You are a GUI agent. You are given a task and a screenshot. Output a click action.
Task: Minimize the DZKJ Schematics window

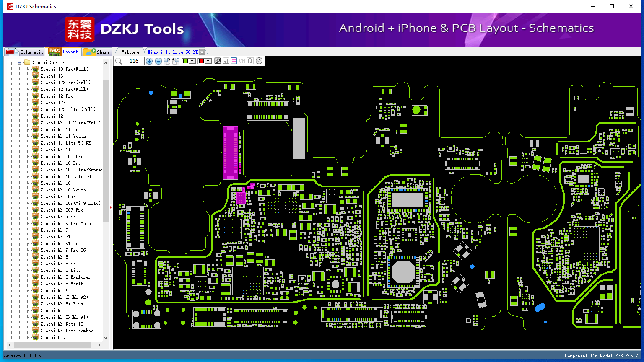(x=593, y=6)
